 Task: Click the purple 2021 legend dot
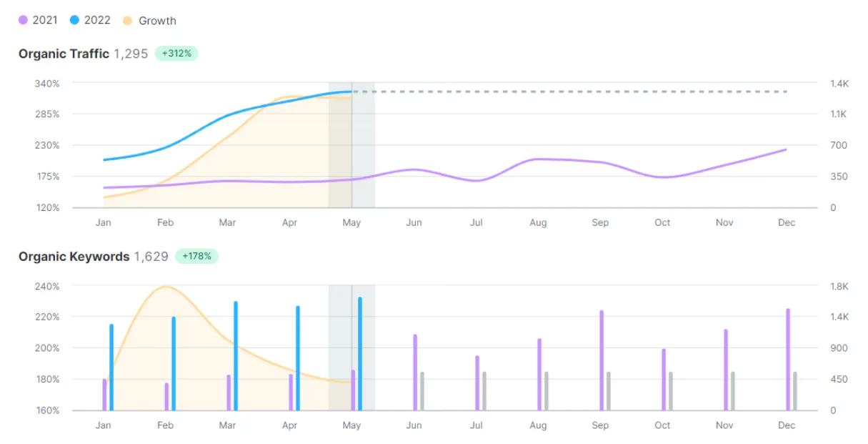[x=23, y=20]
